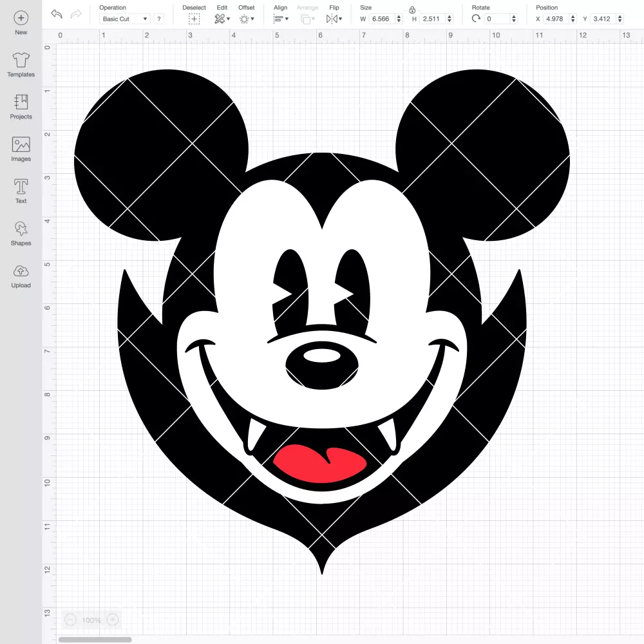Click the Upload cloud icon
The height and width of the screenshot is (644, 644).
[21, 271]
